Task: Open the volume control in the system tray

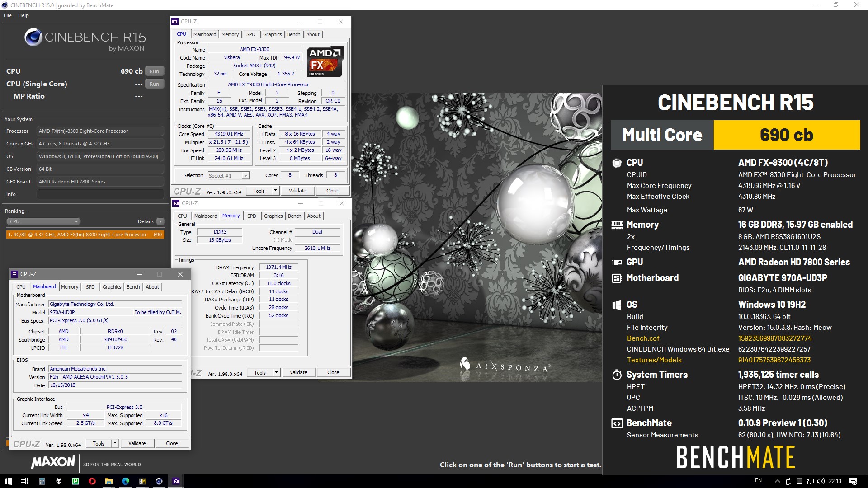Action: coord(821,481)
